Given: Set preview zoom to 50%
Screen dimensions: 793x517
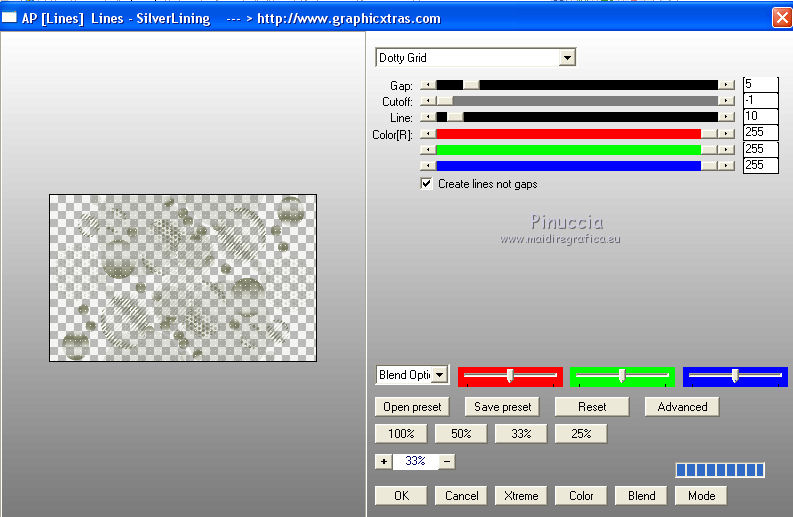Looking at the screenshot, I should (462, 434).
